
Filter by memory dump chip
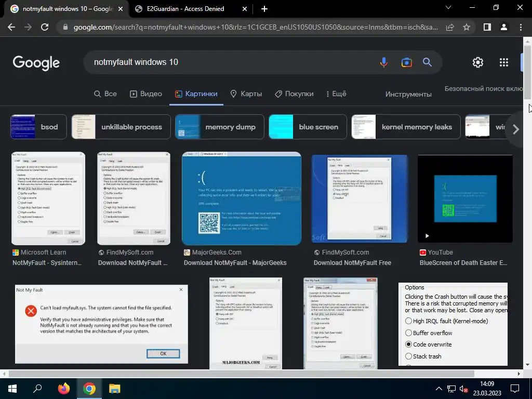pyautogui.click(x=220, y=127)
